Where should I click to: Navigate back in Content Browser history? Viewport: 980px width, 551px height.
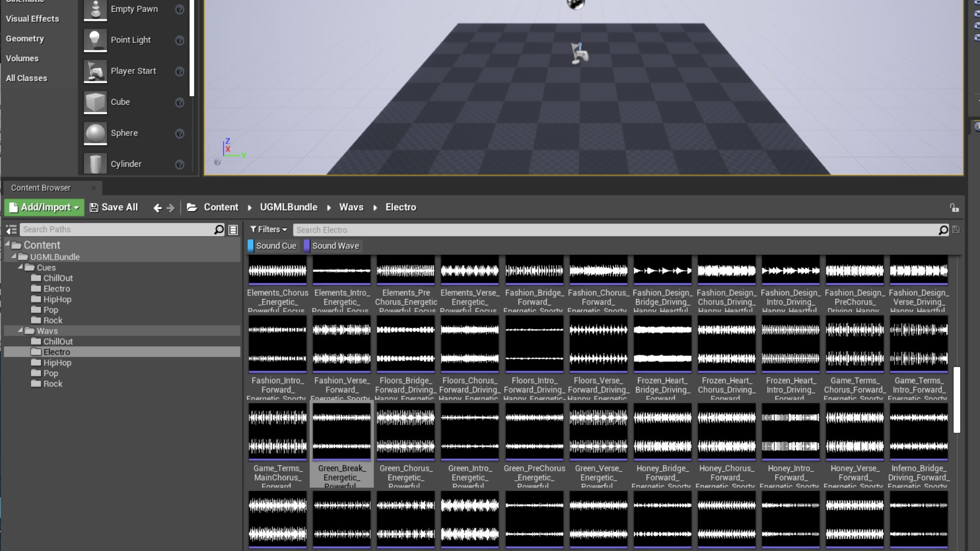(157, 208)
